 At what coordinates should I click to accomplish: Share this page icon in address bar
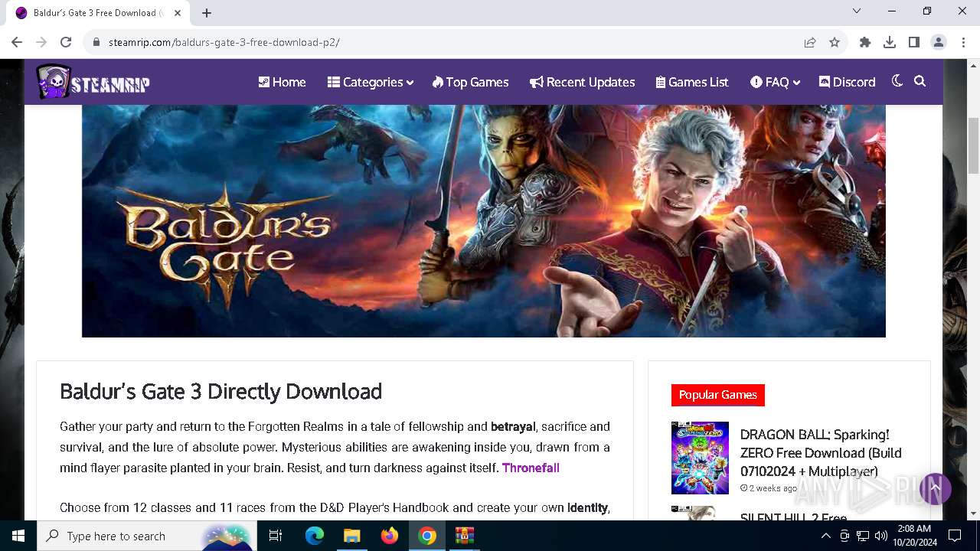coord(810,42)
